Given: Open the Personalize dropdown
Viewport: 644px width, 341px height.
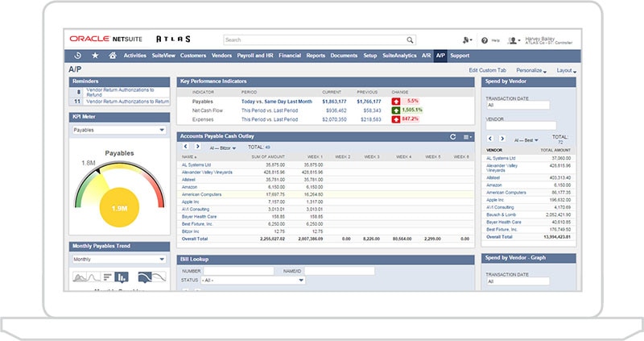Looking at the screenshot, I should click(x=532, y=70).
